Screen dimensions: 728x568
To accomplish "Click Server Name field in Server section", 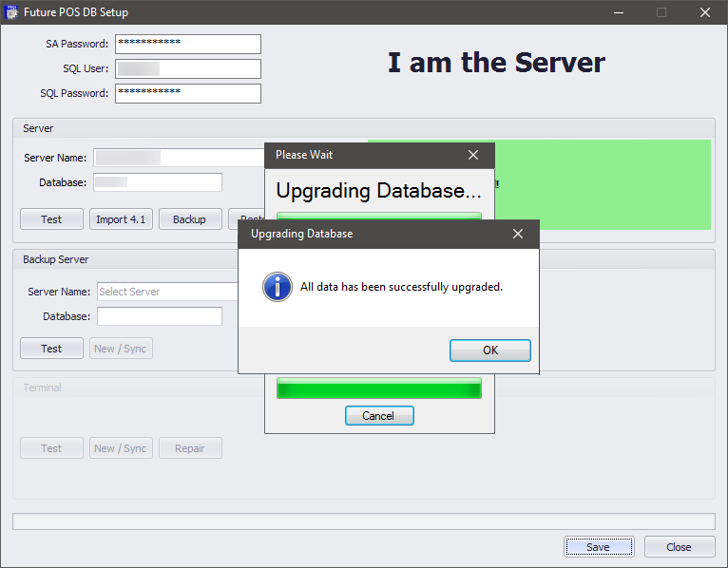I will pyautogui.click(x=179, y=158).
